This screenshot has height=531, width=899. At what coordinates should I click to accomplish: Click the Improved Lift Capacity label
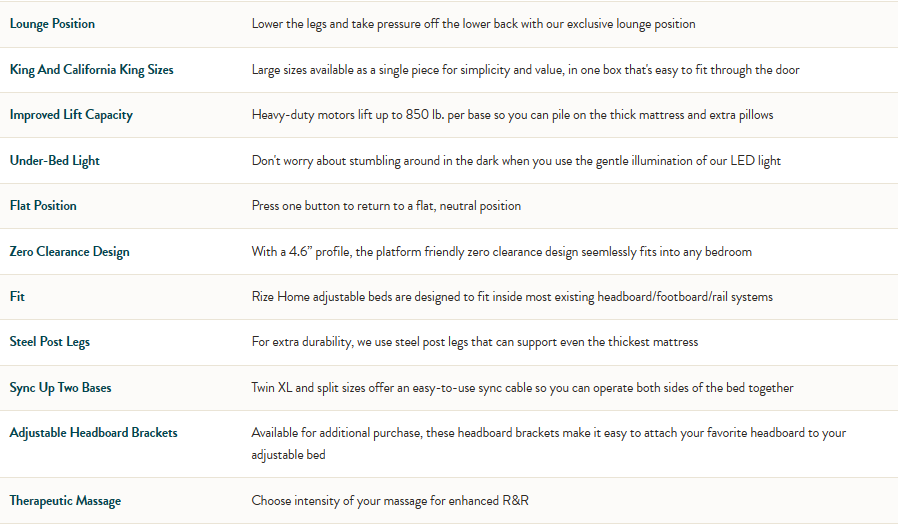point(71,115)
